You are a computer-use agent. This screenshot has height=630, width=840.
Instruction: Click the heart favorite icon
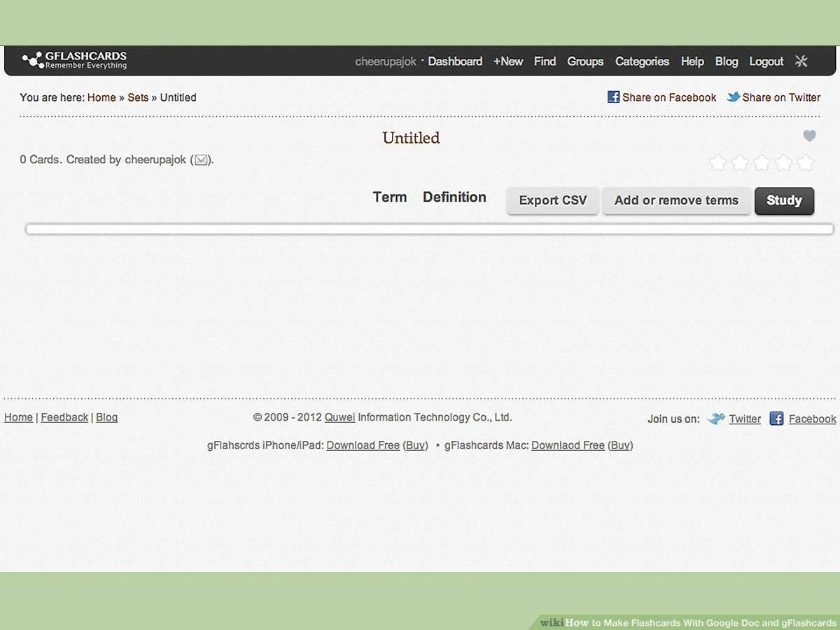[809, 136]
